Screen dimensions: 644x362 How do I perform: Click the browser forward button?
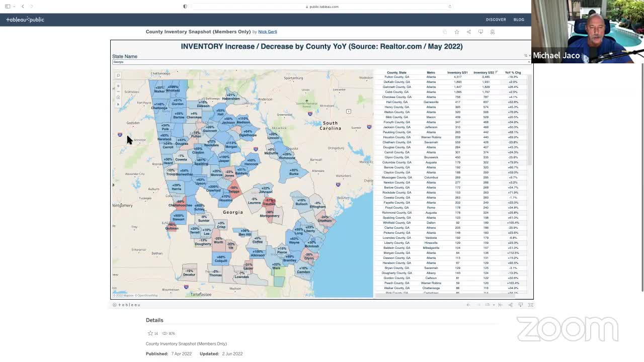pyautogui.click(x=31, y=7)
